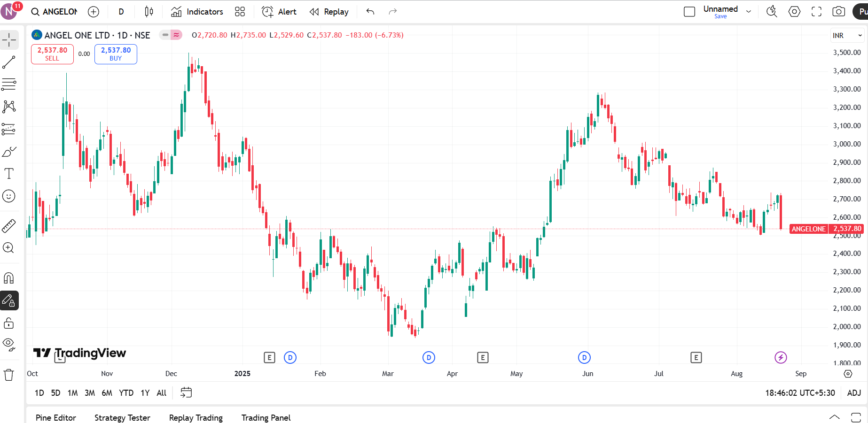Viewport: 868px width, 423px height.
Task: Set time range to YTD
Action: [x=126, y=393]
